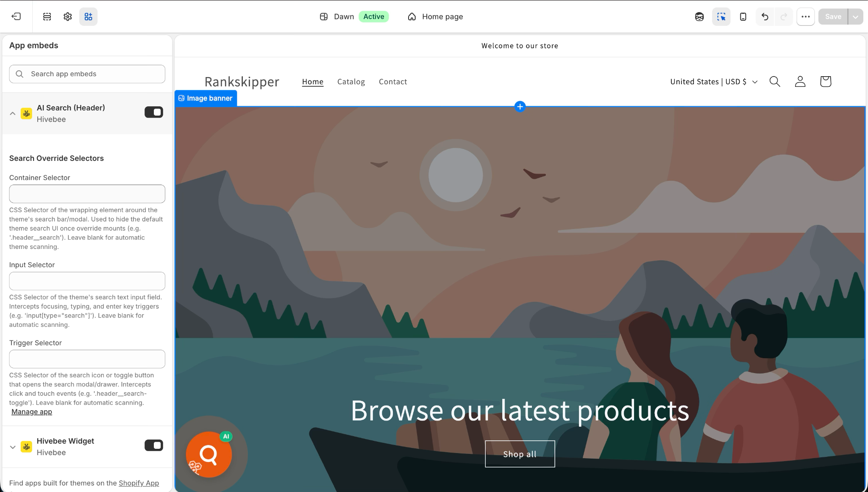Click the Shop all banner button
Screen dimensions: 868x492
[x=520, y=454]
